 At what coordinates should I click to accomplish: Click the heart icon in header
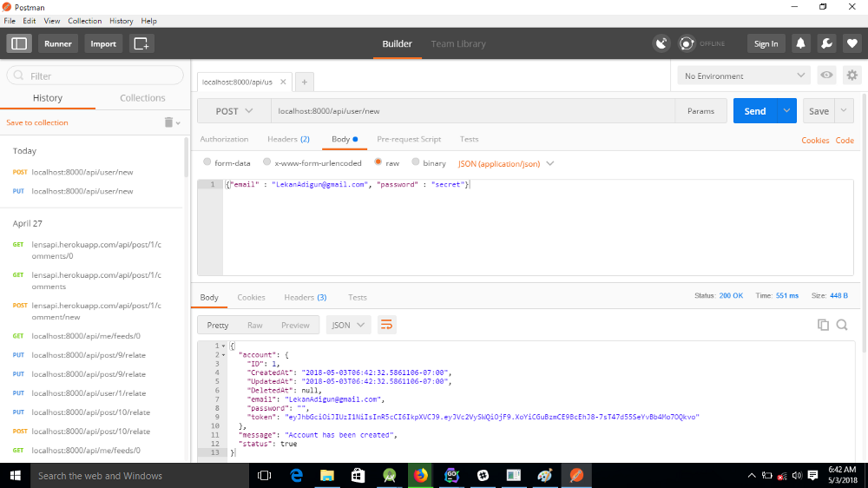point(852,43)
